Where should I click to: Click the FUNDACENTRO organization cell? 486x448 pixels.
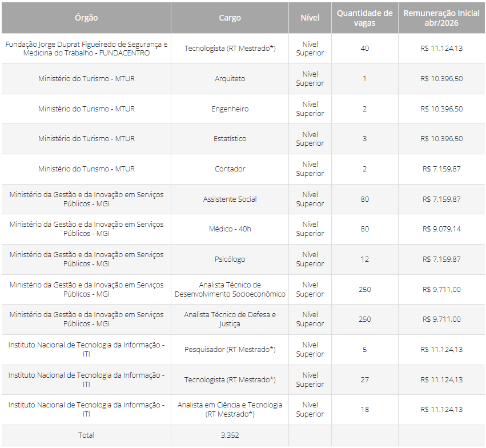coord(86,49)
